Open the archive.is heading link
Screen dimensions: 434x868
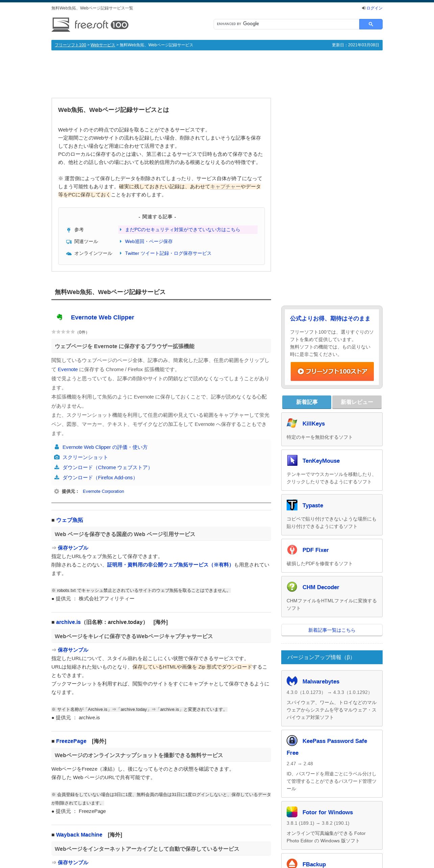pos(68,622)
